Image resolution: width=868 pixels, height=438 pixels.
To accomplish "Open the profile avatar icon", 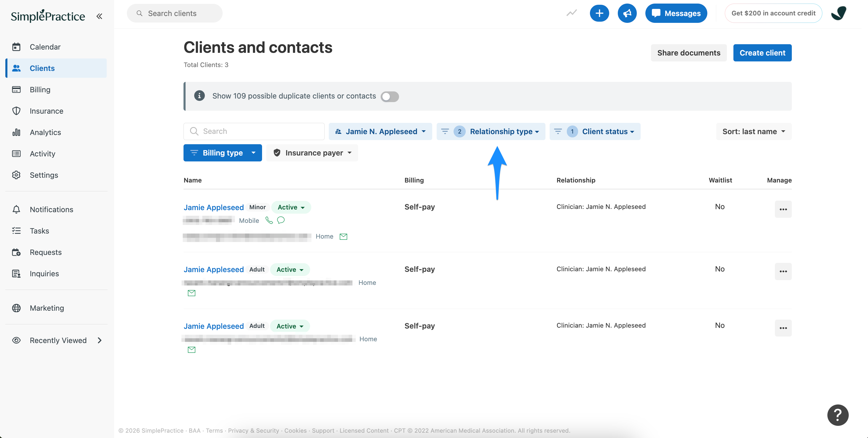I will click(838, 13).
